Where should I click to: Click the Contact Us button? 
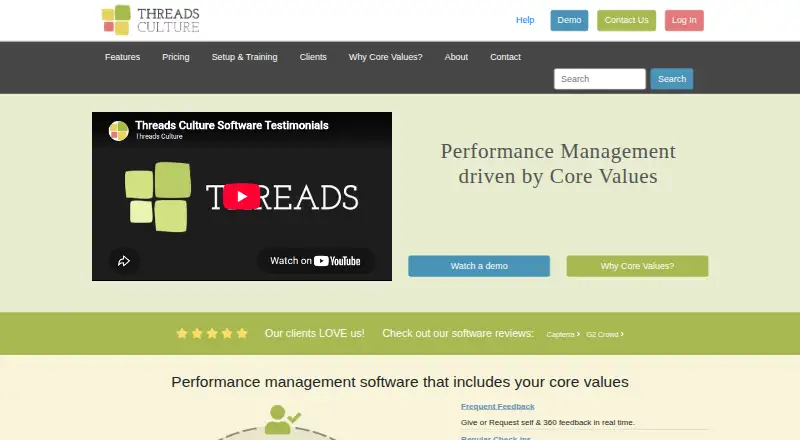tap(627, 20)
